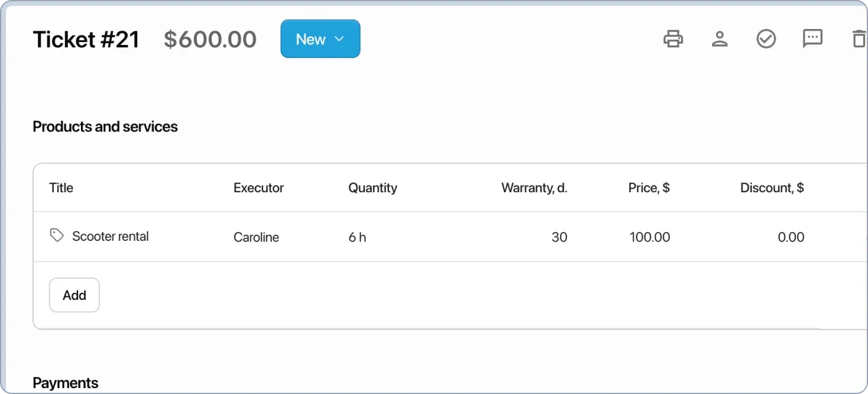Open the assigned person icon
The image size is (868, 394).
719,38
